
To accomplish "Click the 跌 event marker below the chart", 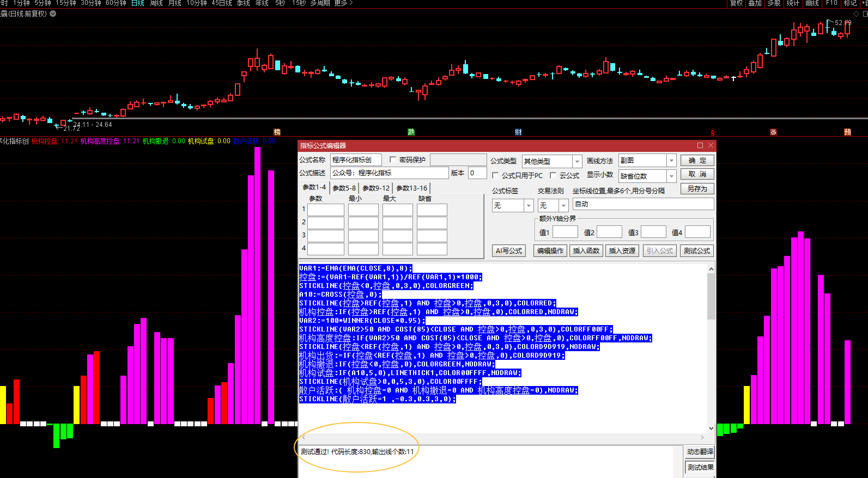I will [411, 132].
